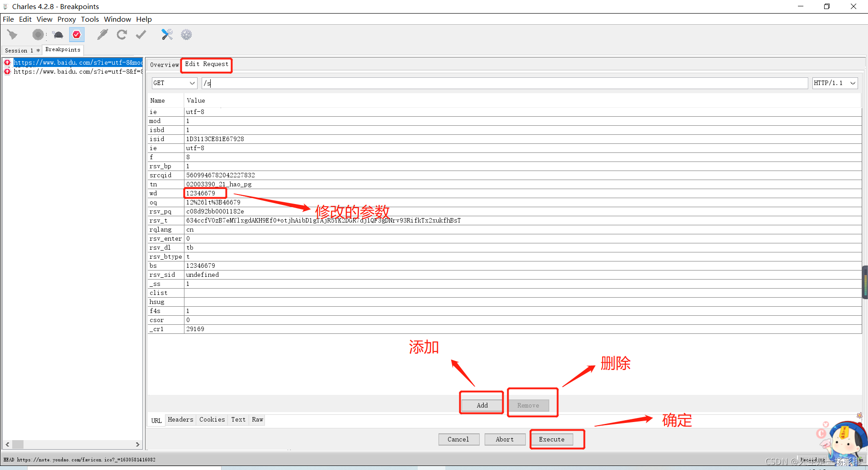This screenshot has height=470, width=868.
Task: Click the _cr1 value 29169
Action: pyautogui.click(x=195, y=329)
